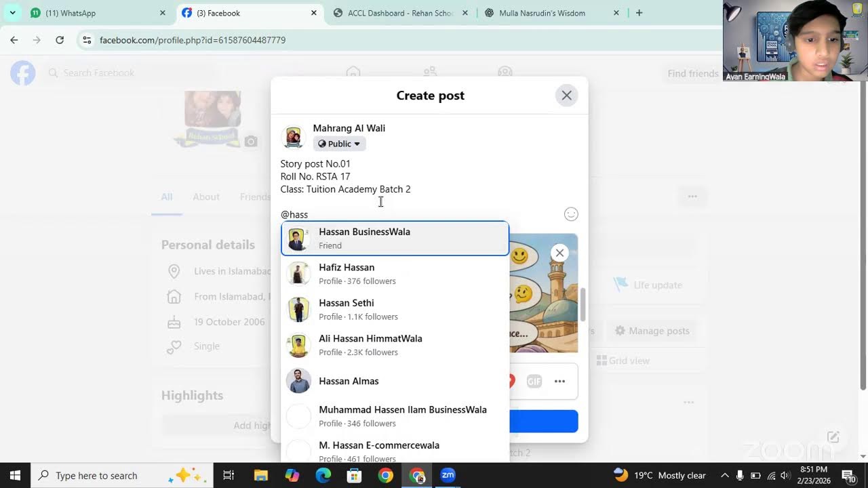868x488 pixels.
Task: Open the notification center icon
Action: click(848, 475)
